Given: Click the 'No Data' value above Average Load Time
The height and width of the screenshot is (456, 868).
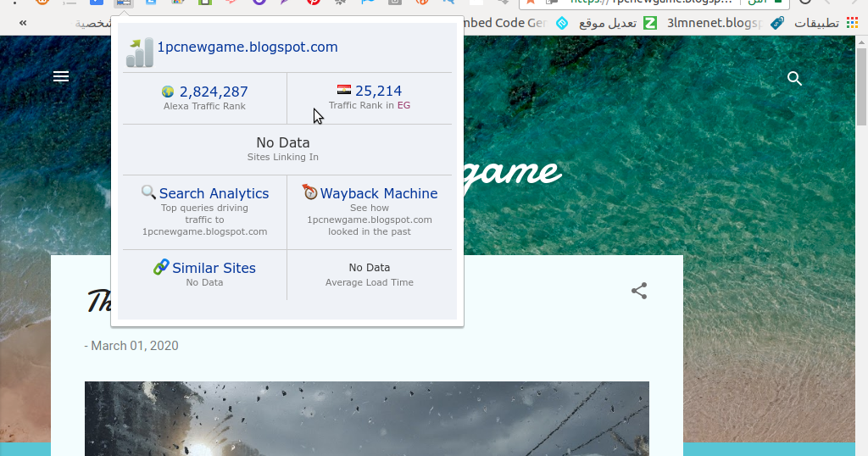Looking at the screenshot, I should tap(370, 267).
